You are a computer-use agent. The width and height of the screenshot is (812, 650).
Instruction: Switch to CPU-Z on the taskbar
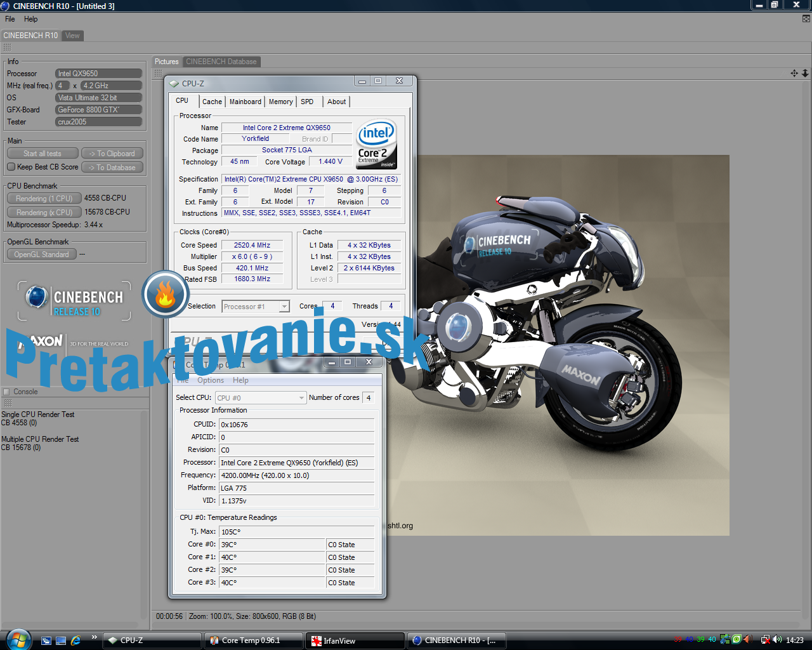pyautogui.click(x=152, y=640)
